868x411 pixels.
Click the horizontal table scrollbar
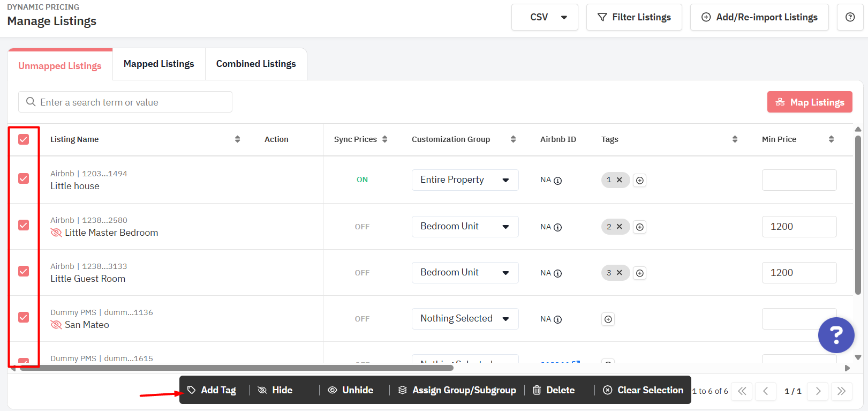236,368
